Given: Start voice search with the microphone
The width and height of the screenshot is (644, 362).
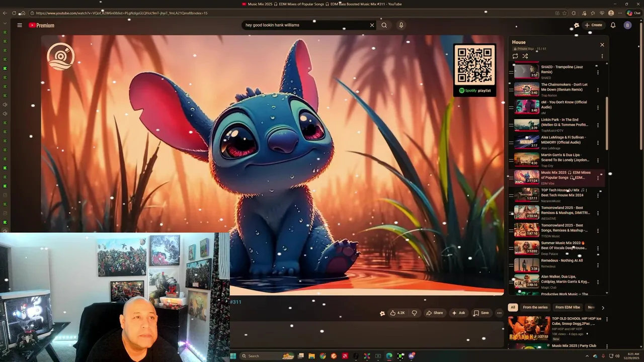Looking at the screenshot, I should pos(401,25).
